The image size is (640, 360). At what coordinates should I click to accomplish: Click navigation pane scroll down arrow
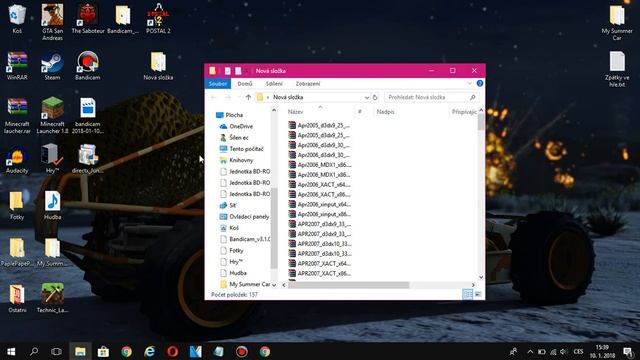tap(274, 285)
